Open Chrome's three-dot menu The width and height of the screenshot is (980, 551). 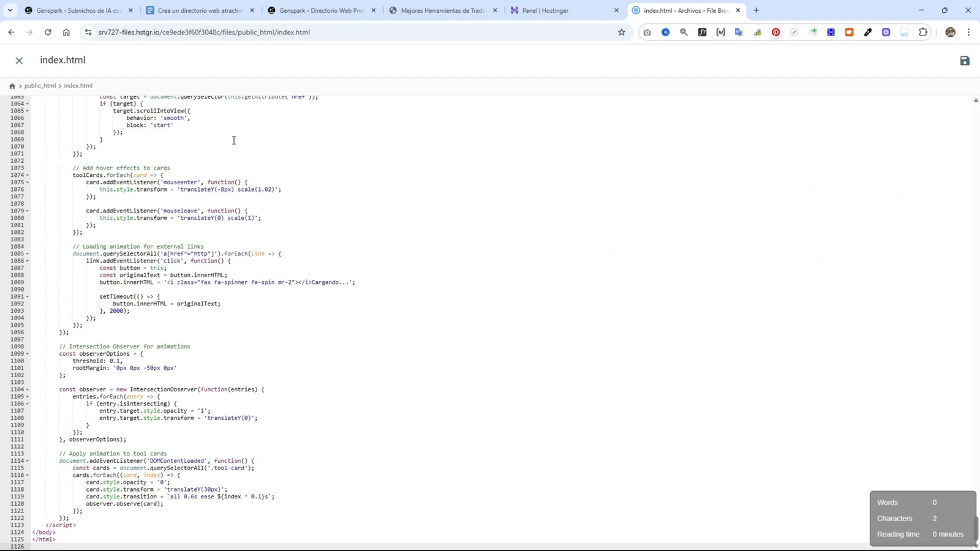[x=969, y=32]
